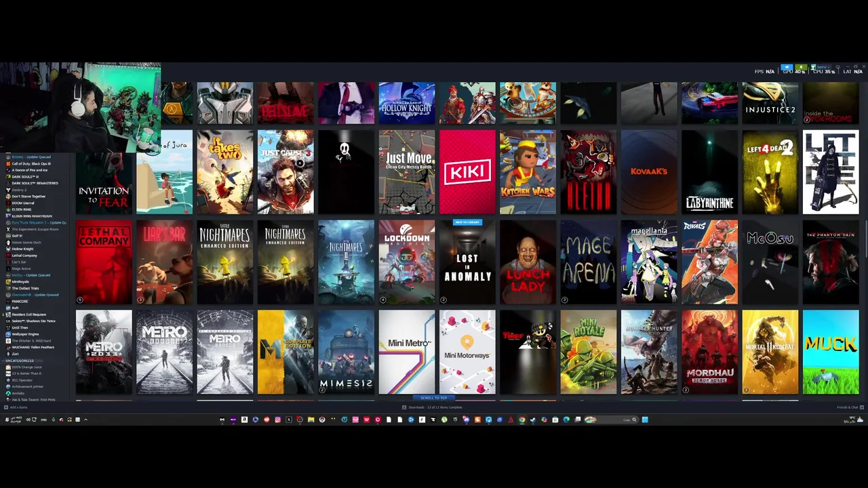This screenshot has width=868, height=488.
Task: Open Sekiro: Shadows Die Twice in sidebar
Action: (33, 321)
